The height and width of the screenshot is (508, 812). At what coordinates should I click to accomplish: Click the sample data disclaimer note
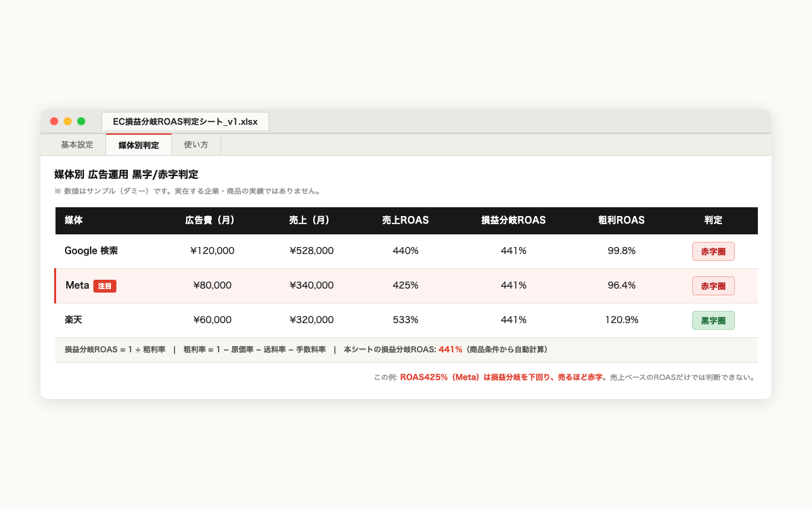(x=187, y=191)
